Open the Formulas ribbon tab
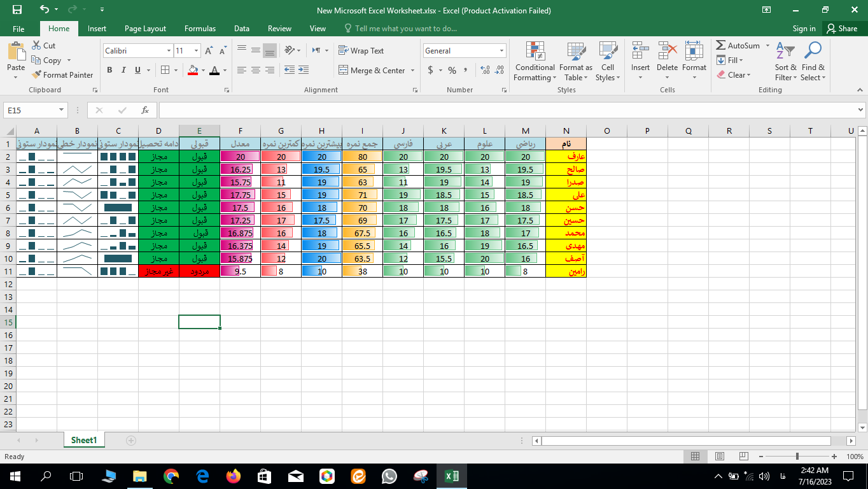Viewport: 868px width, 489px height. coord(200,29)
